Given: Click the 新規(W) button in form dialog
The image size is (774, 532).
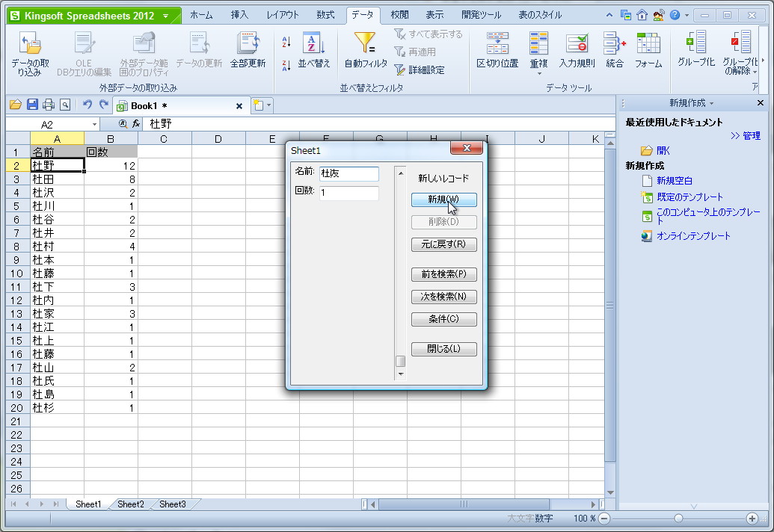Looking at the screenshot, I should pos(443,199).
